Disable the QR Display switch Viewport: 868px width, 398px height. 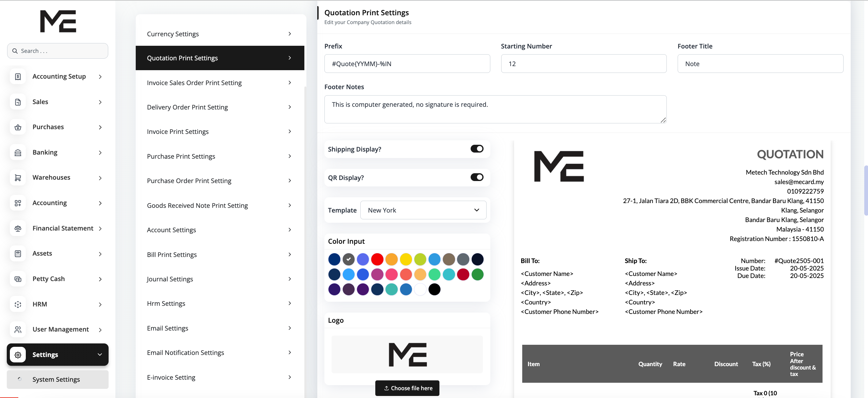click(x=477, y=177)
